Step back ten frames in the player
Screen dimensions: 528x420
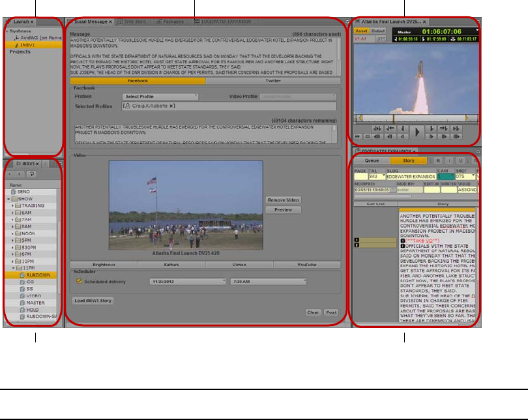point(390,137)
